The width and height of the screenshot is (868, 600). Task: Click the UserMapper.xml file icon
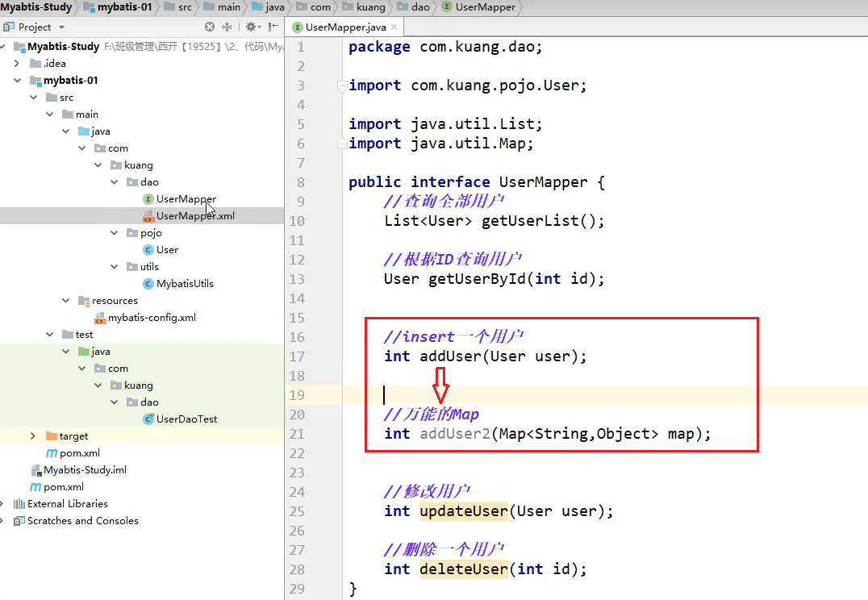[148, 216]
